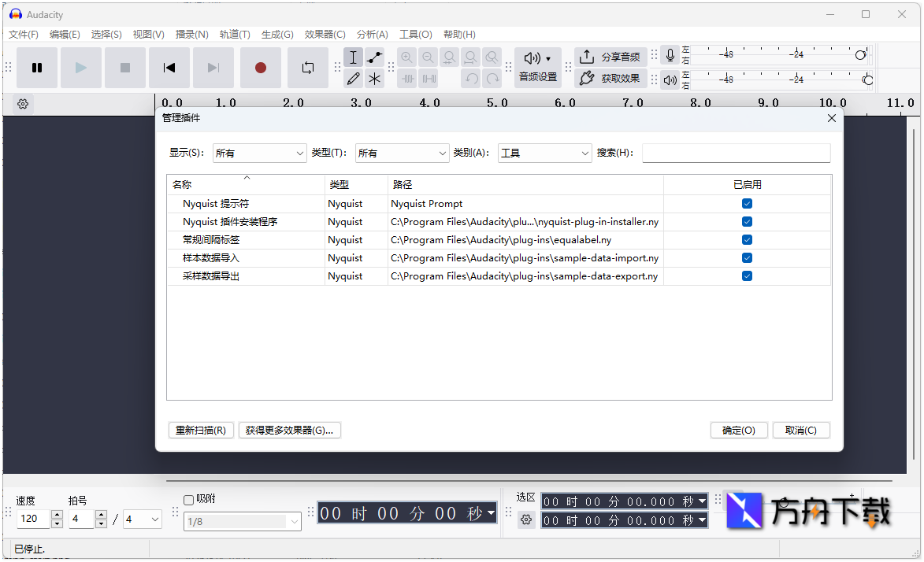Uncheck enabled box for 采样数据导出
The width and height of the screenshot is (924, 562).
(x=748, y=276)
